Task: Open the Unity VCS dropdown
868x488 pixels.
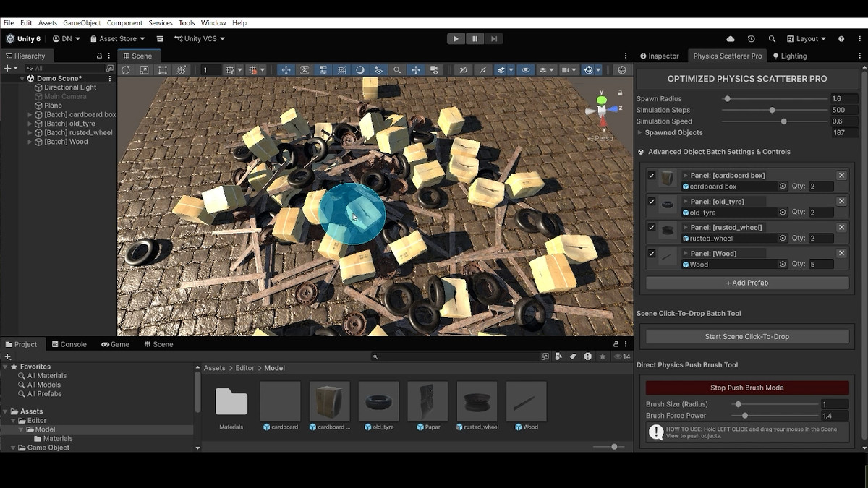Action: click(200, 39)
